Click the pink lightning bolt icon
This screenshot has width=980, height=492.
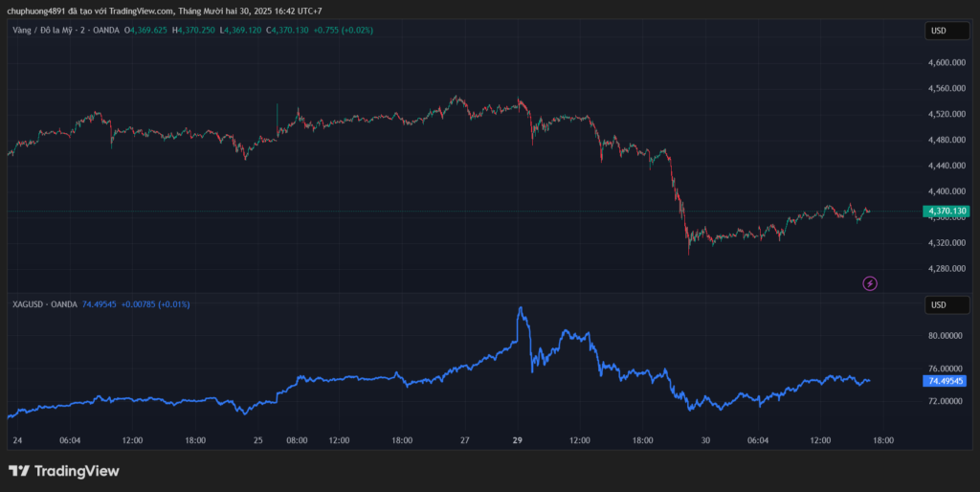click(x=869, y=283)
